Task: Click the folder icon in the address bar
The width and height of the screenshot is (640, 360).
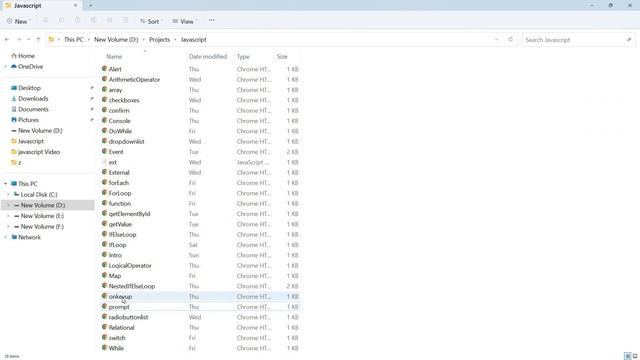Action: (x=51, y=40)
